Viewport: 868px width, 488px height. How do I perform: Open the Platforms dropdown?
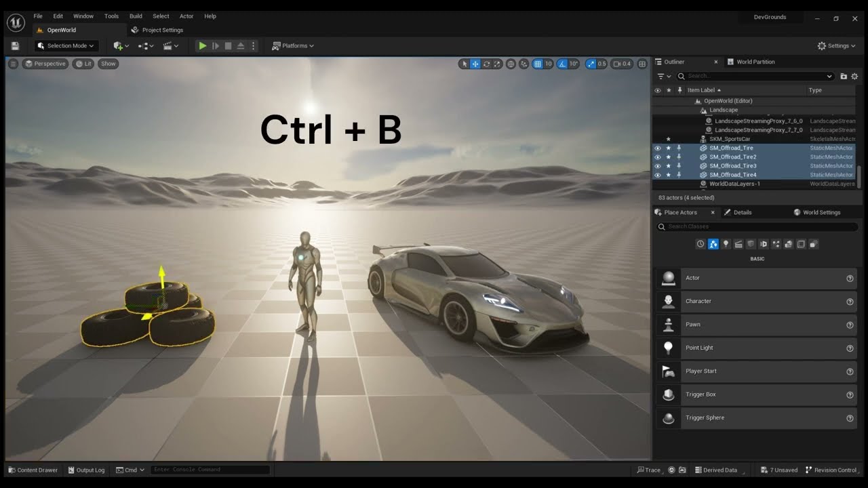click(293, 45)
